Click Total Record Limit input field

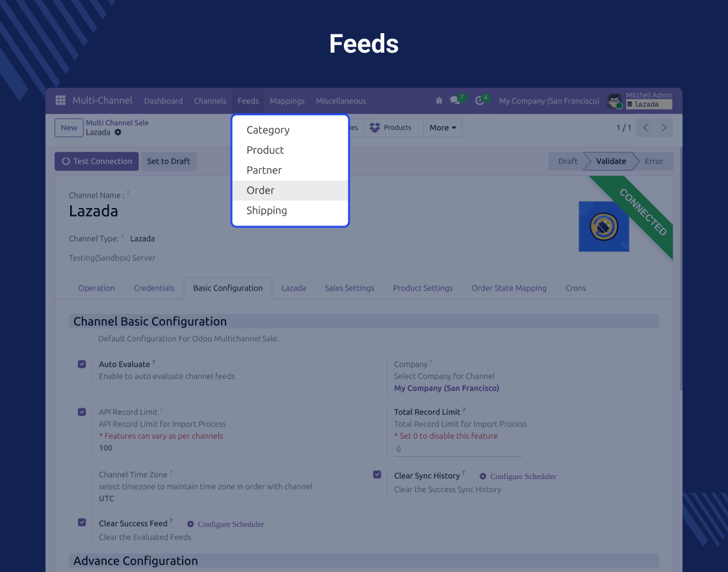click(458, 449)
